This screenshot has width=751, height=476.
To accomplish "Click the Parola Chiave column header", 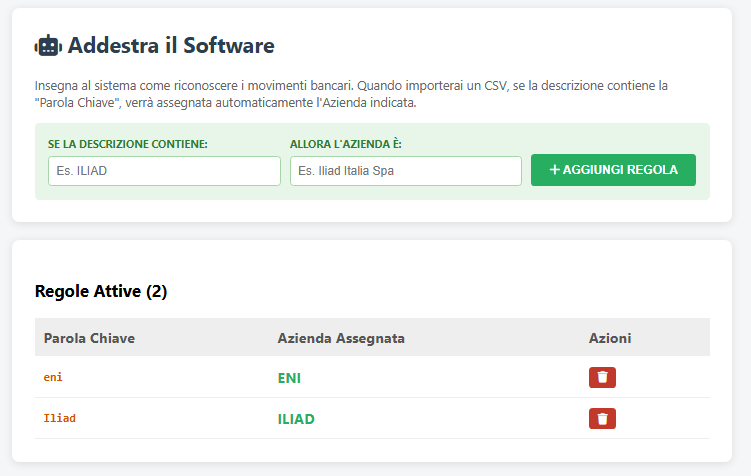I will click(x=89, y=338).
